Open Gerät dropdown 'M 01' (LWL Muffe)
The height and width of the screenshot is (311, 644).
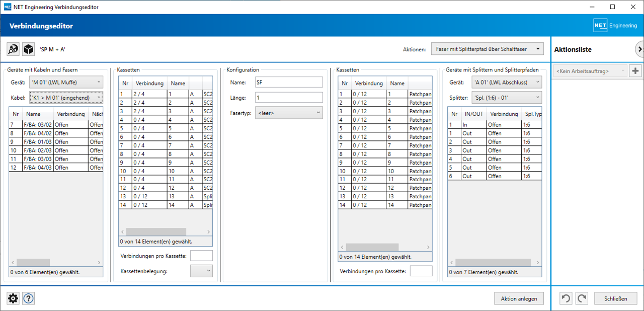tap(66, 82)
